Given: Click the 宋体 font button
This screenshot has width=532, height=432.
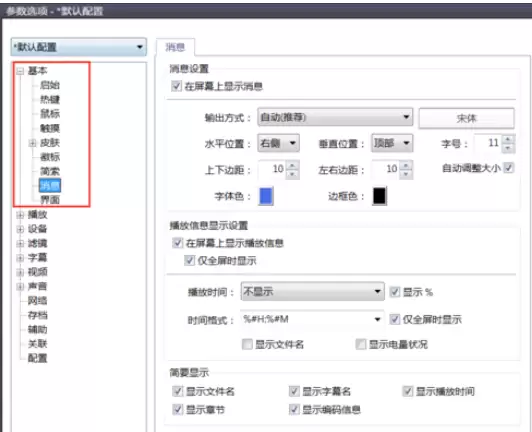Looking at the screenshot, I should (467, 118).
